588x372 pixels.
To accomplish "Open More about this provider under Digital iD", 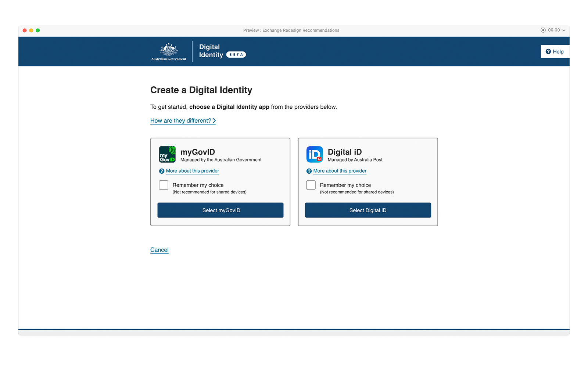I will (x=340, y=171).
